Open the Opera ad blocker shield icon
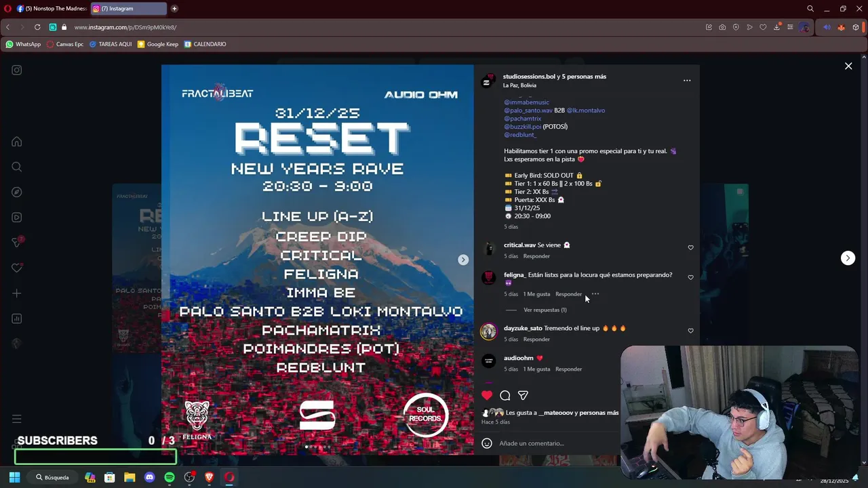The width and height of the screenshot is (868, 488). [736, 27]
